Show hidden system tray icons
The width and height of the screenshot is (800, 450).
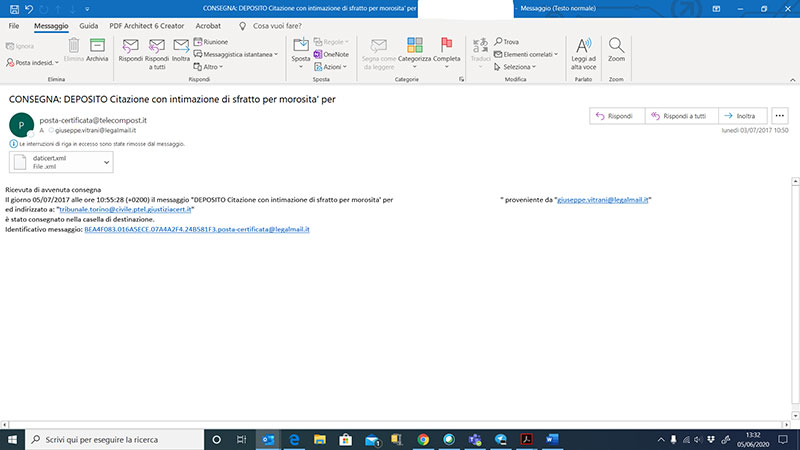point(661,439)
